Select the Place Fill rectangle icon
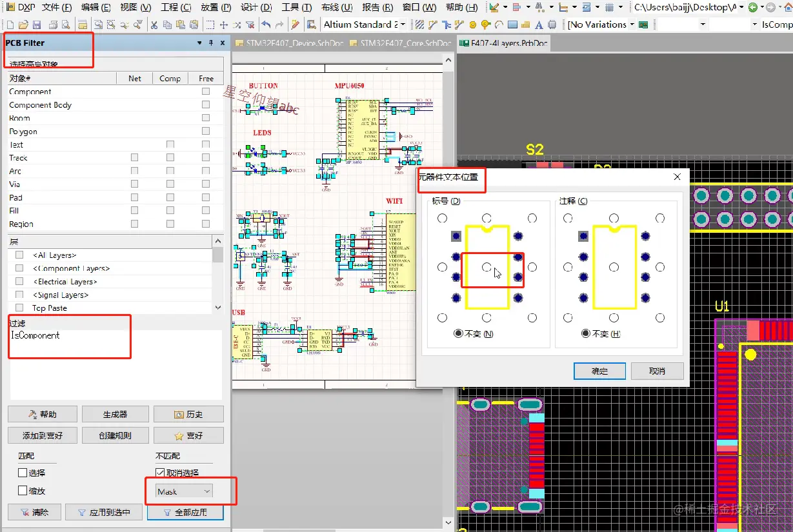Screen dimensions: 793x532 click(512, 25)
